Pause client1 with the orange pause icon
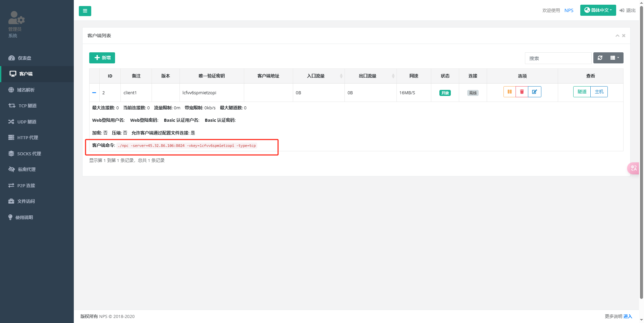 [509, 92]
